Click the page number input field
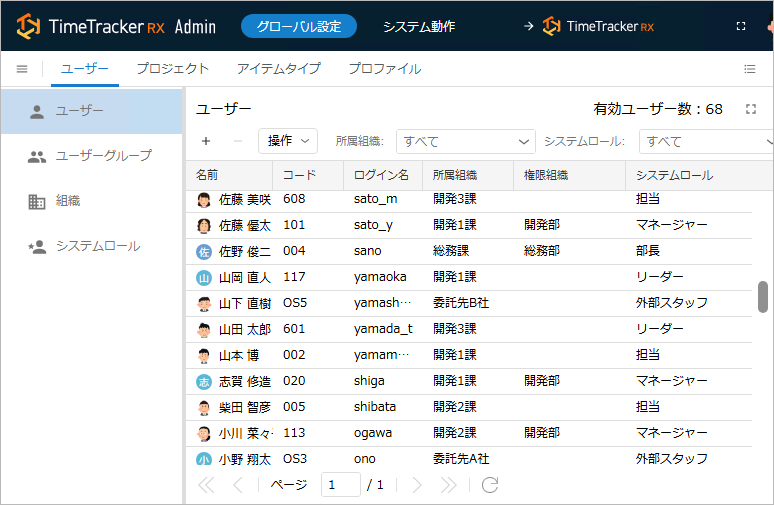 pyautogui.click(x=341, y=485)
